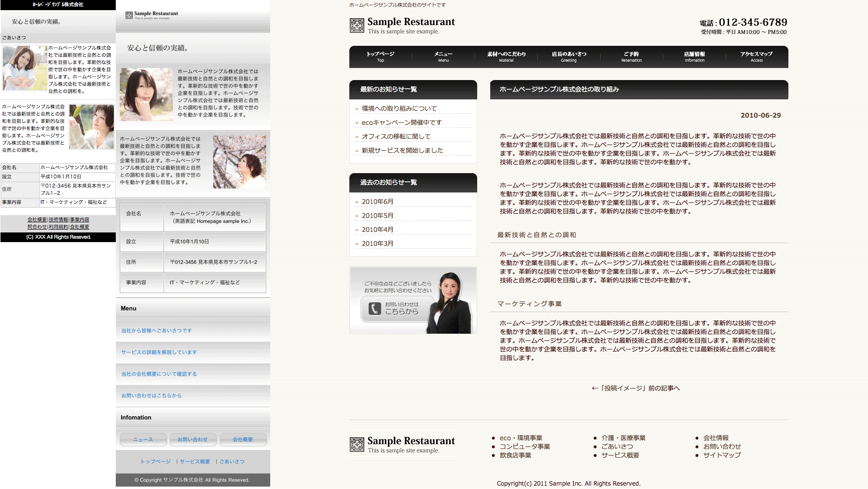Open the 2010年3月 archive link
This screenshot has height=489, width=868.
pyautogui.click(x=377, y=244)
